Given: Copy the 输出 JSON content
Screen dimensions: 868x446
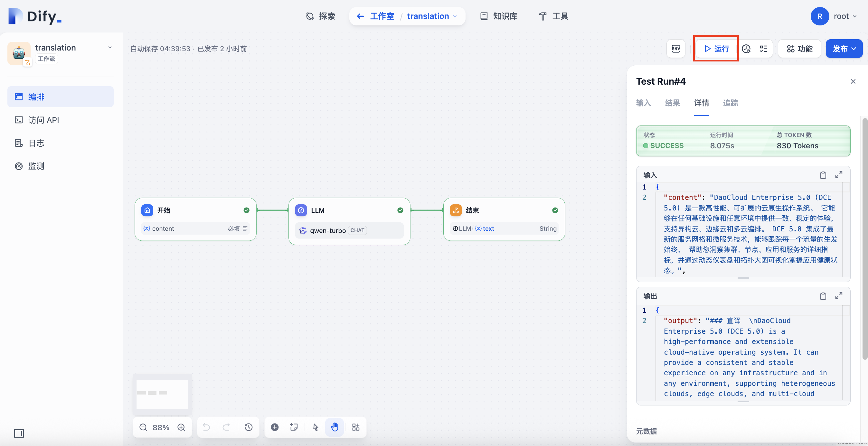Looking at the screenshot, I should pos(823,296).
